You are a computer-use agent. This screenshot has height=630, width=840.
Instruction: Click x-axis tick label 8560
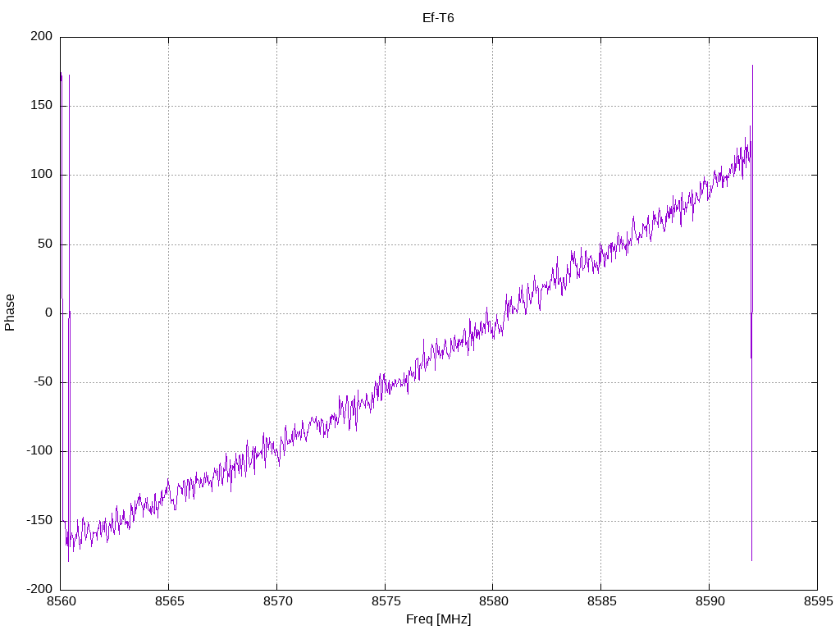[62, 601]
